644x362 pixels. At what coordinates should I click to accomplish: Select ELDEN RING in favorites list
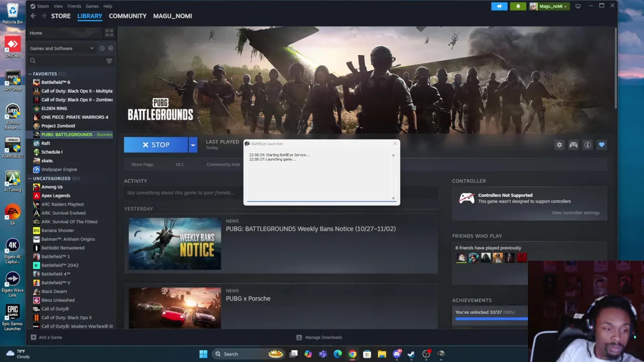[54, 109]
